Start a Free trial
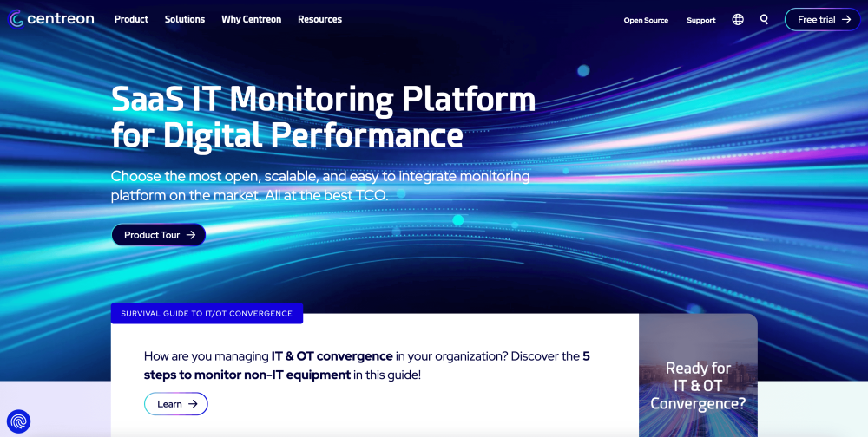Viewport: 868px width, 437px height. coord(823,19)
